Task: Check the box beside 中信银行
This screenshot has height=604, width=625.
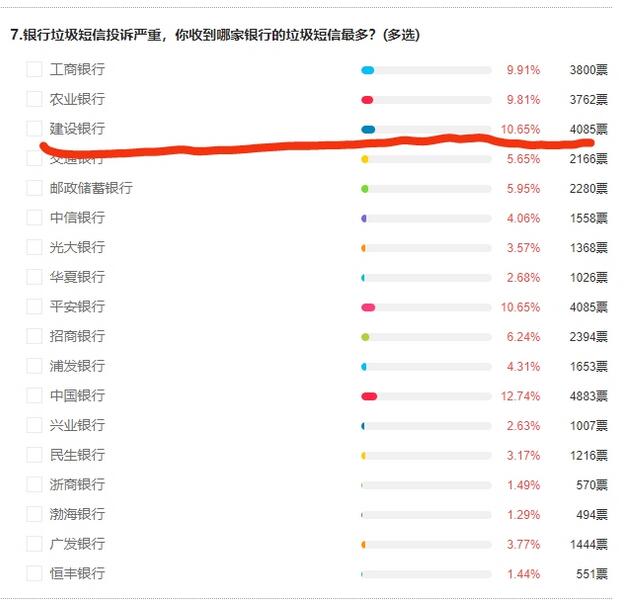Action: pos(34,218)
